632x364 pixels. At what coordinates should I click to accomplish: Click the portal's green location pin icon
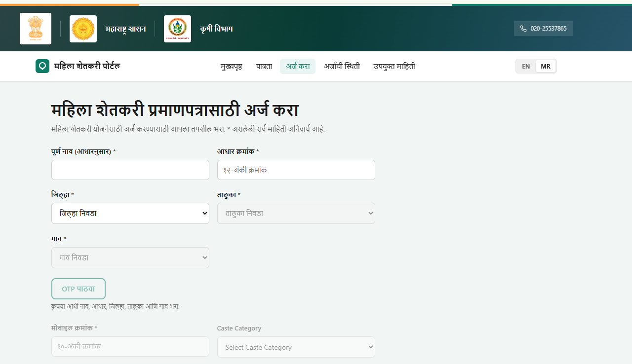tap(42, 66)
